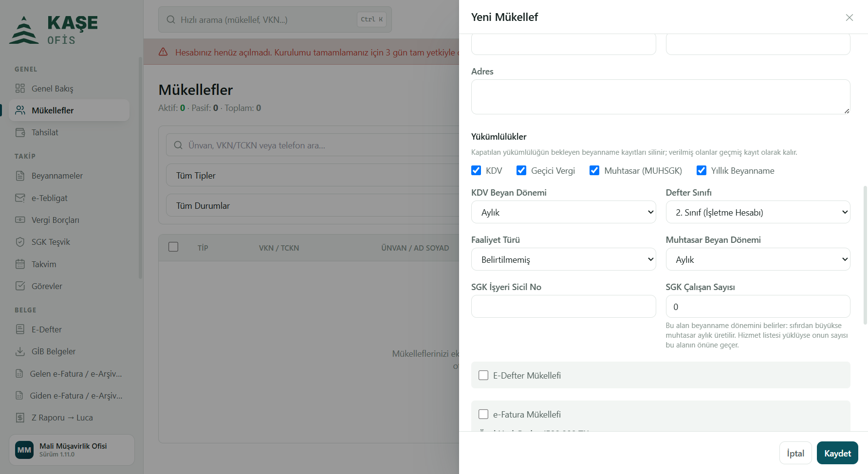Click the SGK İşyeri Sicil No field
The height and width of the screenshot is (474, 868).
click(x=563, y=307)
